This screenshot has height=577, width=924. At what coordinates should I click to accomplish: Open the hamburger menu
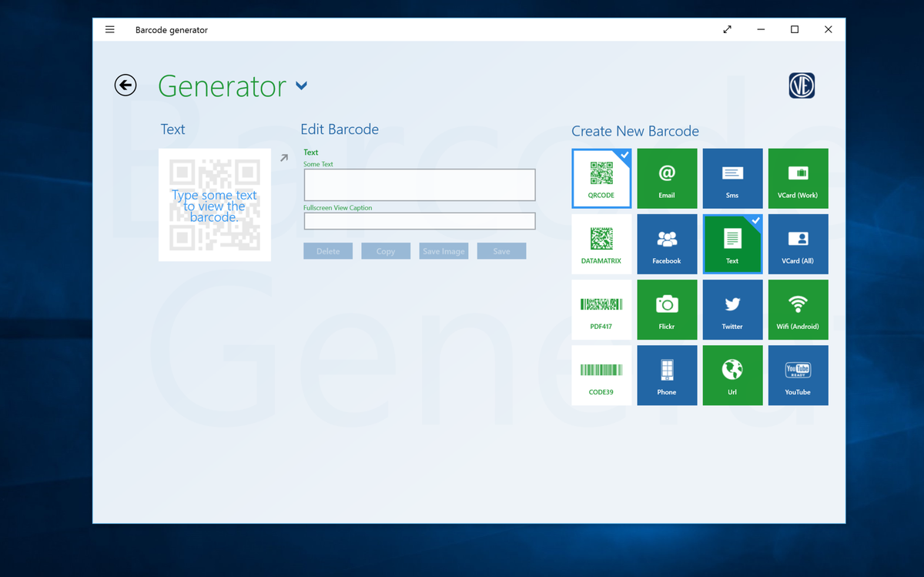109,29
